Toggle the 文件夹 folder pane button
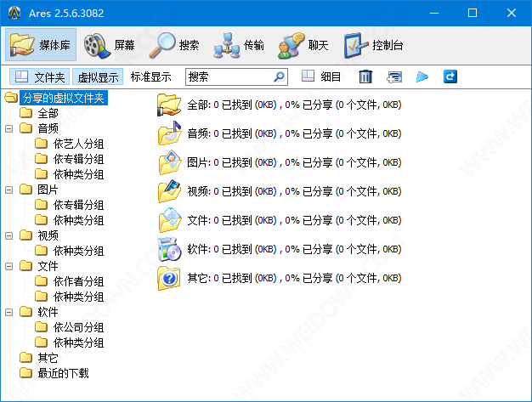 tap(40, 76)
